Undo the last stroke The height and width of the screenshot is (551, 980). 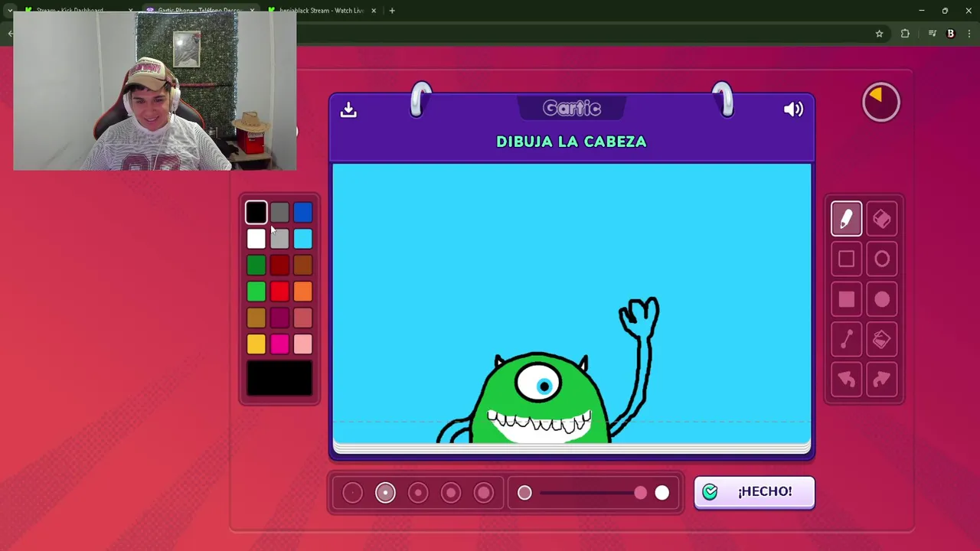tap(846, 380)
